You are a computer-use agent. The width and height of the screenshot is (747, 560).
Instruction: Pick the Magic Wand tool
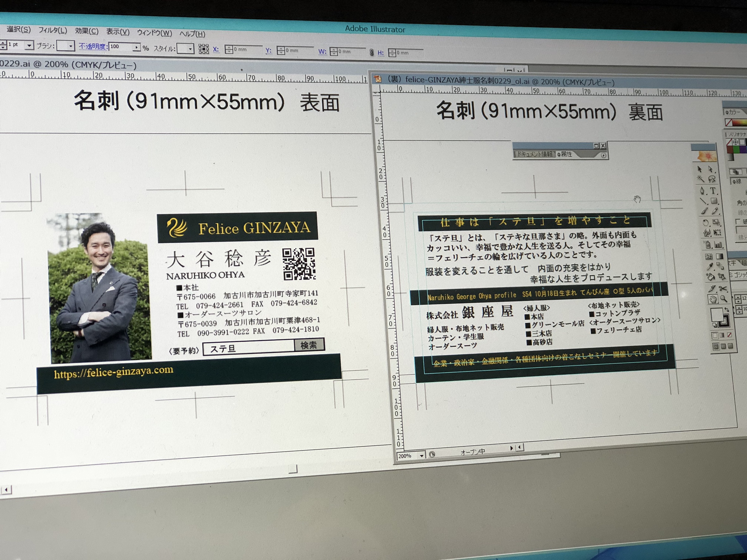click(x=701, y=179)
